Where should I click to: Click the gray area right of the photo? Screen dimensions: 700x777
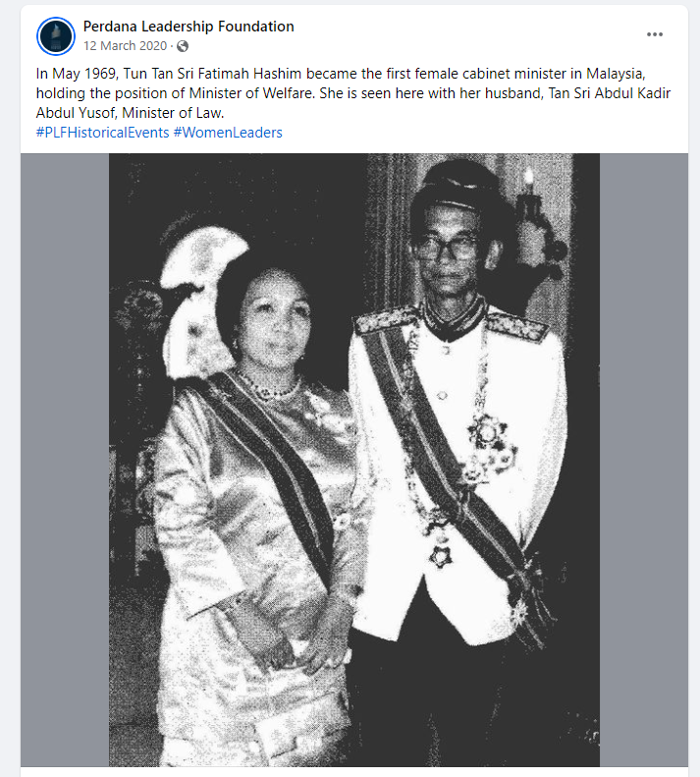643,460
